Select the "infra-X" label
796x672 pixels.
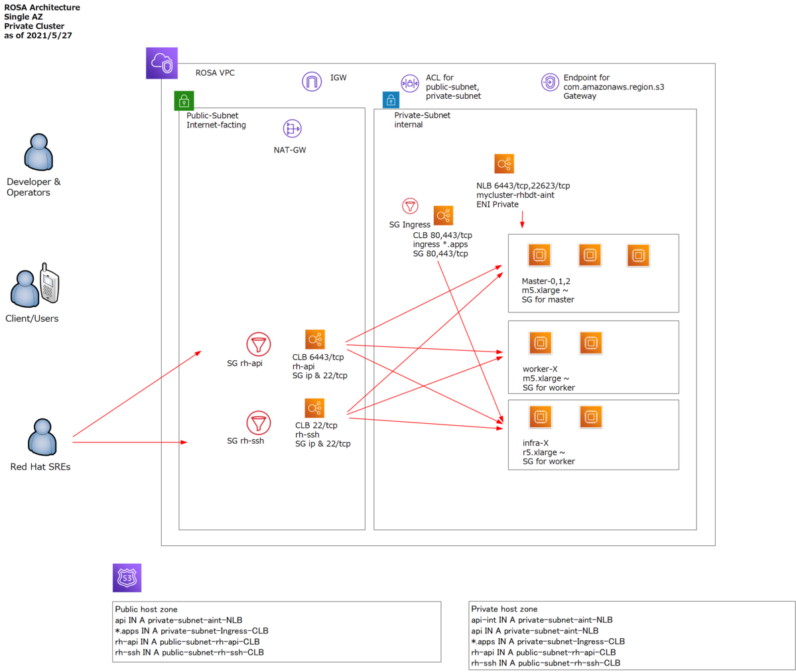(x=536, y=443)
